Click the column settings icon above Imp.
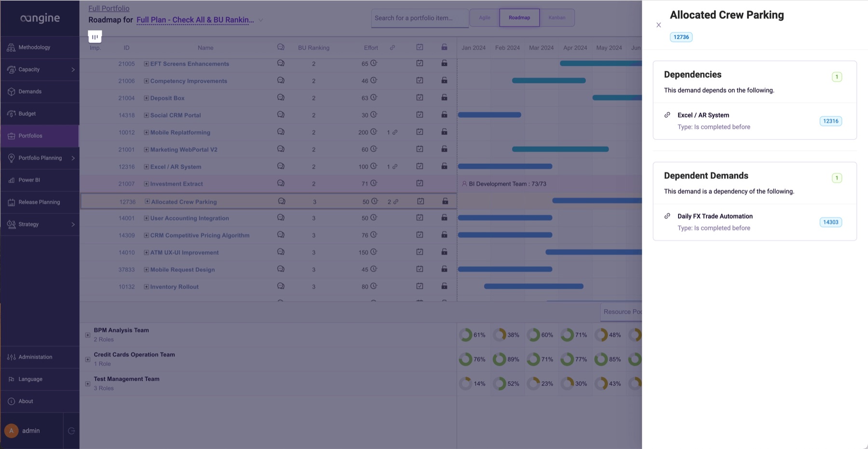The height and width of the screenshot is (449, 868). tap(95, 37)
